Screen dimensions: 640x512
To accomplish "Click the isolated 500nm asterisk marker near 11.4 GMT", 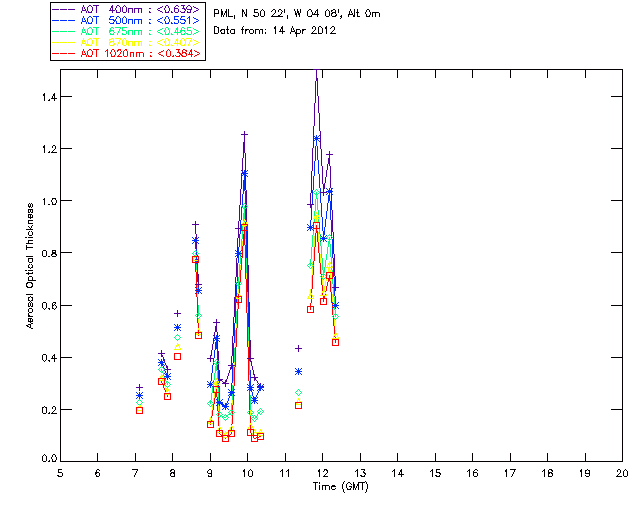I will click(x=298, y=372).
